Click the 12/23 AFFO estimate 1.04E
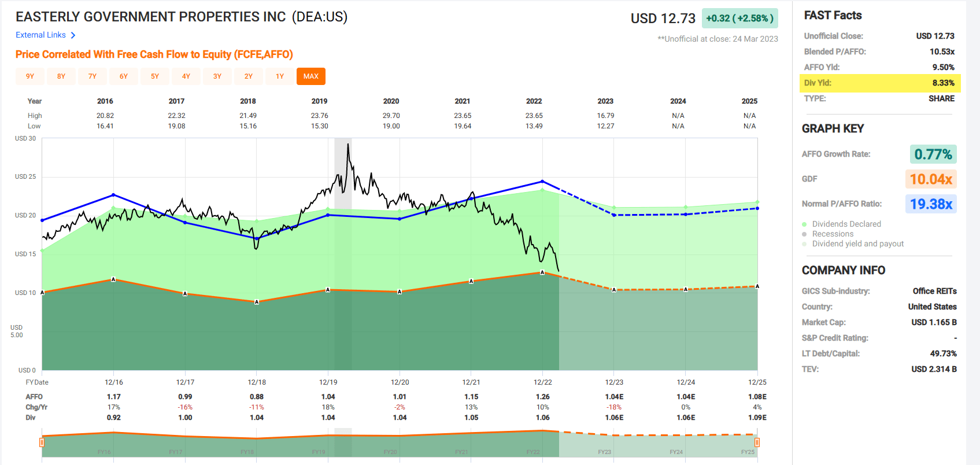Viewport: 980px width, 465px height. coord(614,397)
